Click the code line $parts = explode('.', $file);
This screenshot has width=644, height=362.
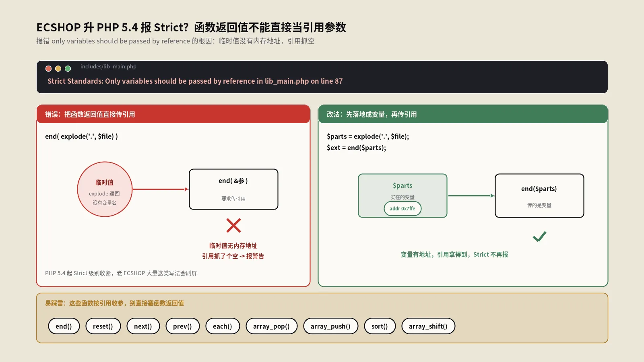pos(368,136)
